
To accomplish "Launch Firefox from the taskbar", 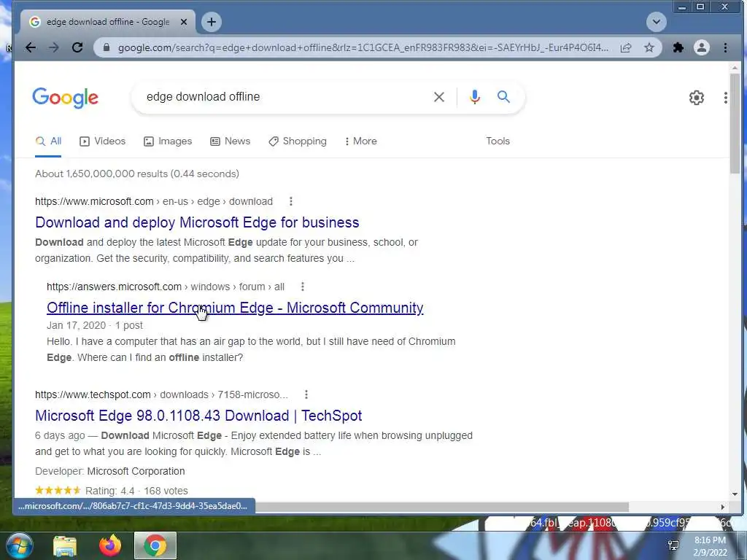I will coord(110,545).
